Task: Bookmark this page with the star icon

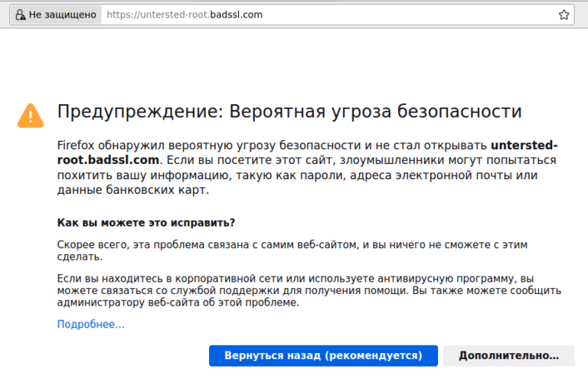Action: (564, 15)
